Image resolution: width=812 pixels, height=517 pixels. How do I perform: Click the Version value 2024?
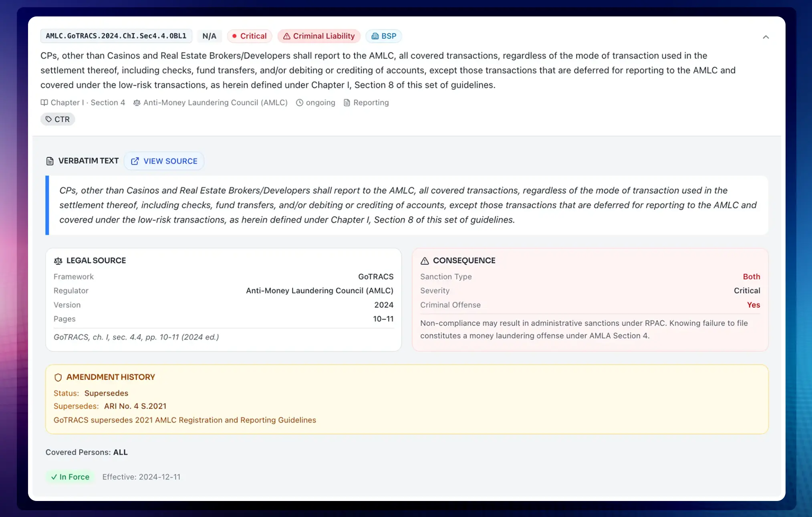(384, 305)
